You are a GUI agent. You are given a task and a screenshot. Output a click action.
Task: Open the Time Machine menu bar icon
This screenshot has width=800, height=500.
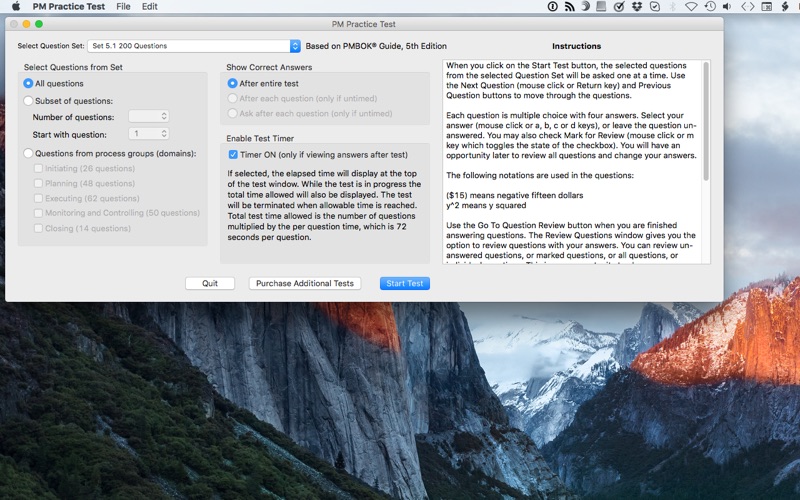(709, 7)
